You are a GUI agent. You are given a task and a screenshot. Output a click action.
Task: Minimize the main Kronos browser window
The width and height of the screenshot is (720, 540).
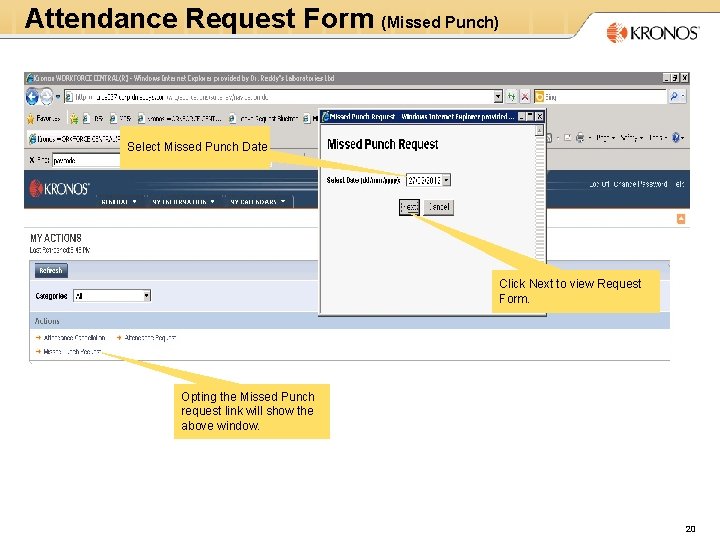tap(666, 78)
